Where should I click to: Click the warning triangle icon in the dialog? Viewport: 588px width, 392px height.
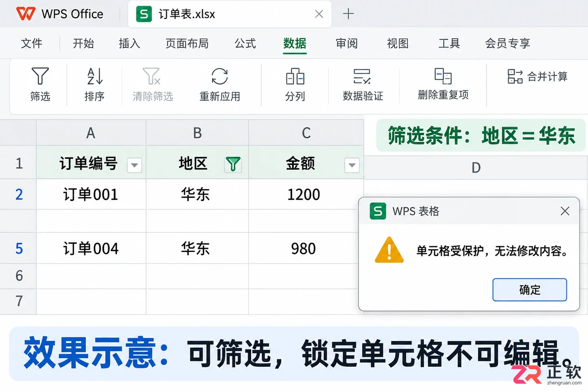tap(389, 250)
